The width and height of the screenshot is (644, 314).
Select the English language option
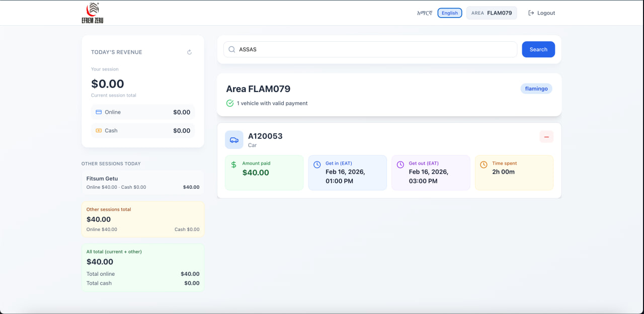[x=450, y=13]
